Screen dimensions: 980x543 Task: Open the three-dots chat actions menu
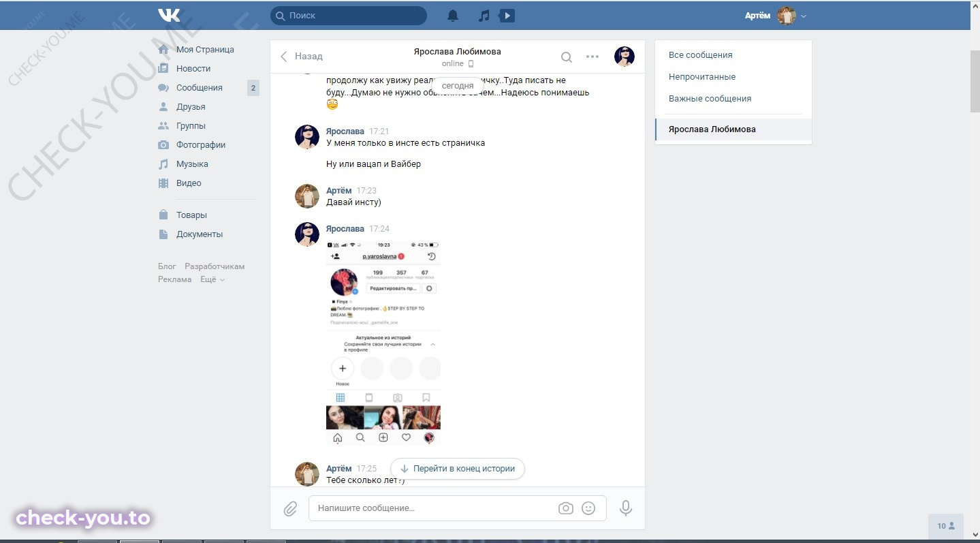coord(592,57)
